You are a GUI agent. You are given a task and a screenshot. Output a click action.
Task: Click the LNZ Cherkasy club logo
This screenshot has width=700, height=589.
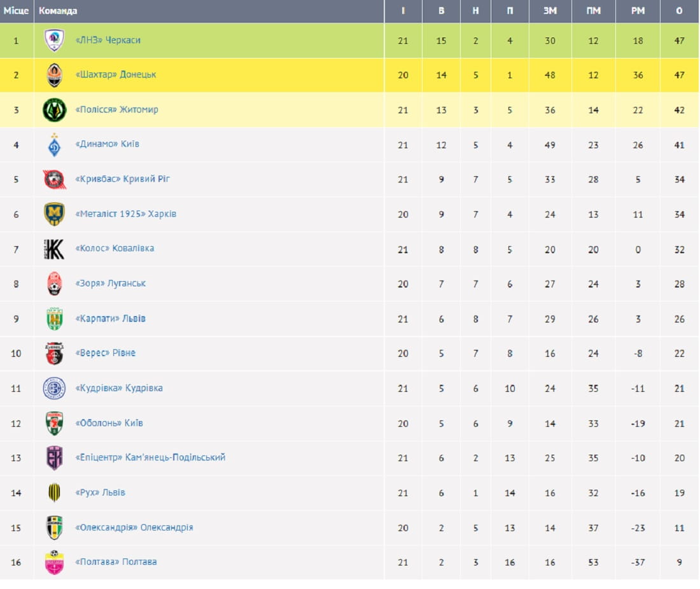[54, 41]
